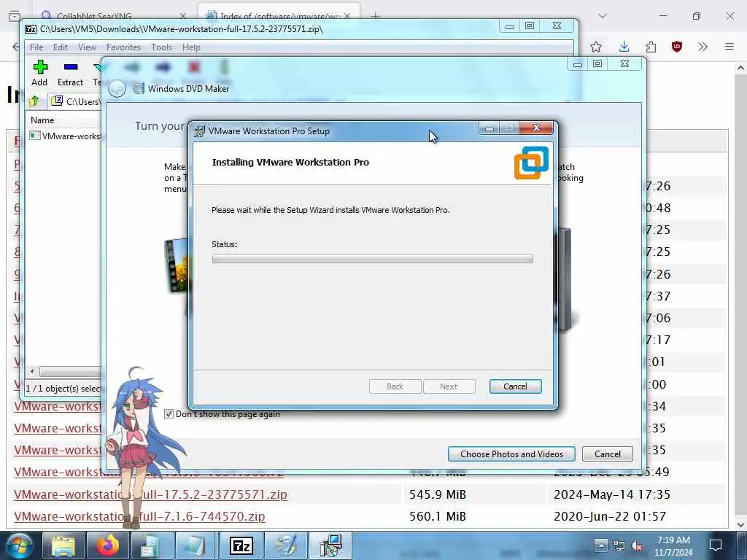747x560 pixels.
Task: Open the View menu in 7-Zip
Action: coord(87,47)
